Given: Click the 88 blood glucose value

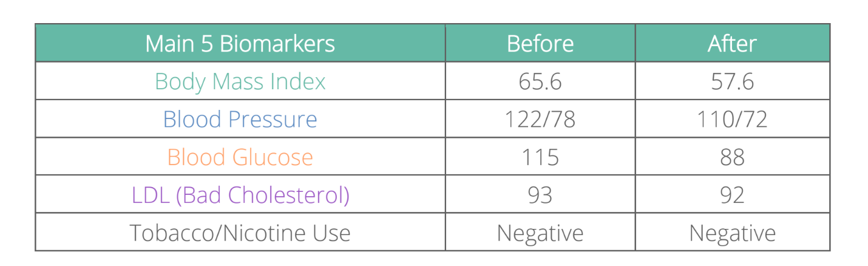Looking at the screenshot, I should tap(733, 157).
